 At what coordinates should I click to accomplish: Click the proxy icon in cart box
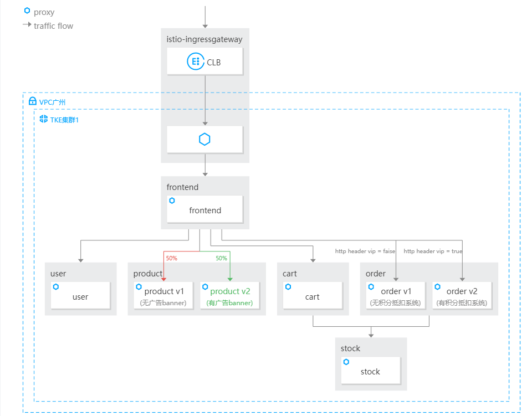(288, 287)
